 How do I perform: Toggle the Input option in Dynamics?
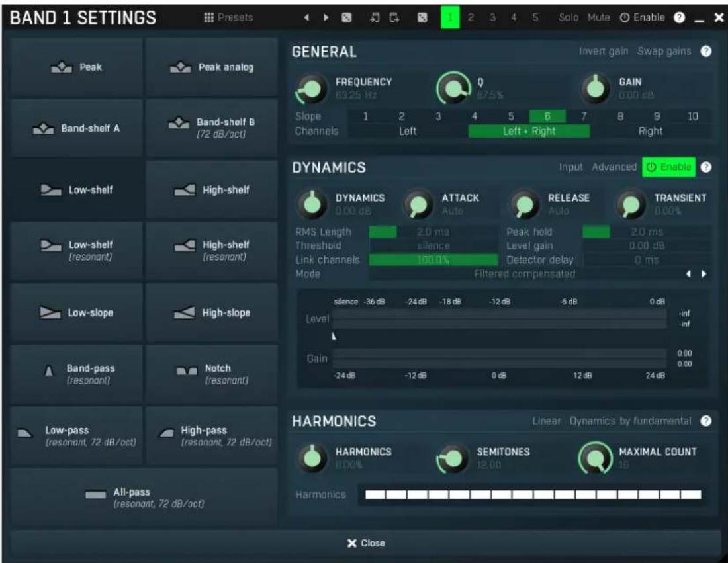570,167
